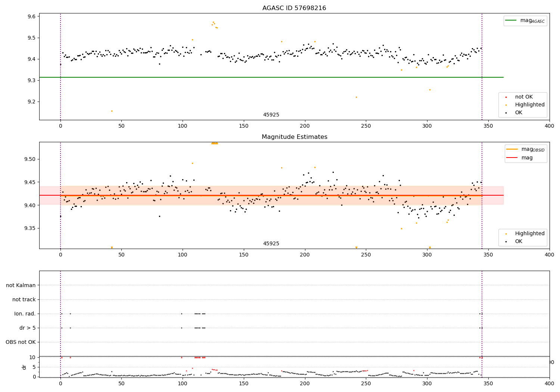Click the 9.50 y-tick of middle plot
This screenshot has height=392, width=560.
click(x=30, y=159)
